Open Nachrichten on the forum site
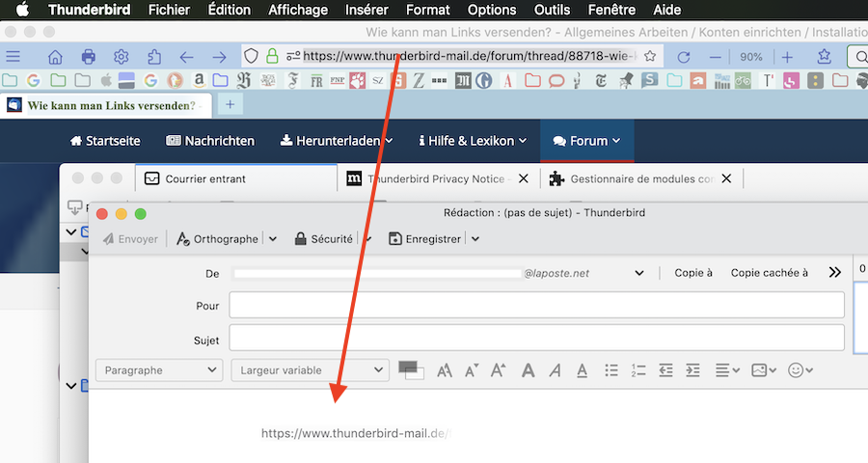Image resolution: width=868 pixels, height=463 pixels. tap(210, 141)
